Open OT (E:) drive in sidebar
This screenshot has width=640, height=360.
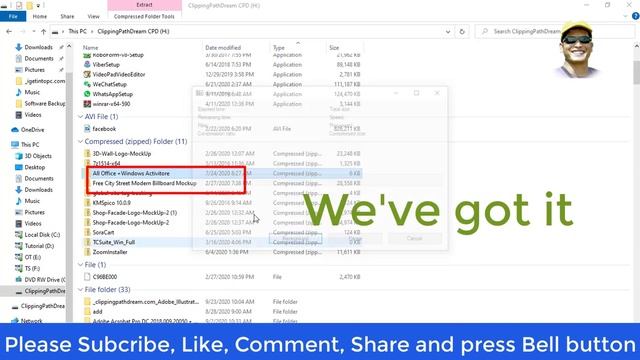(x=33, y=257)
